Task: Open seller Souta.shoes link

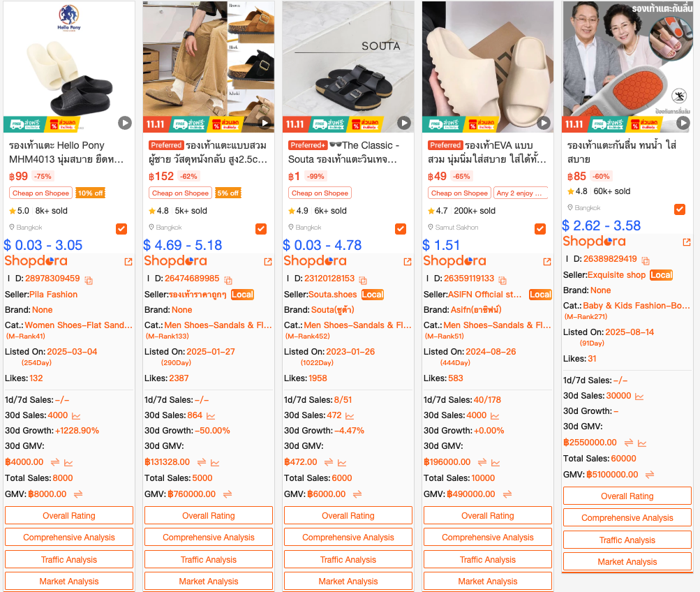Action: (333, 295)
